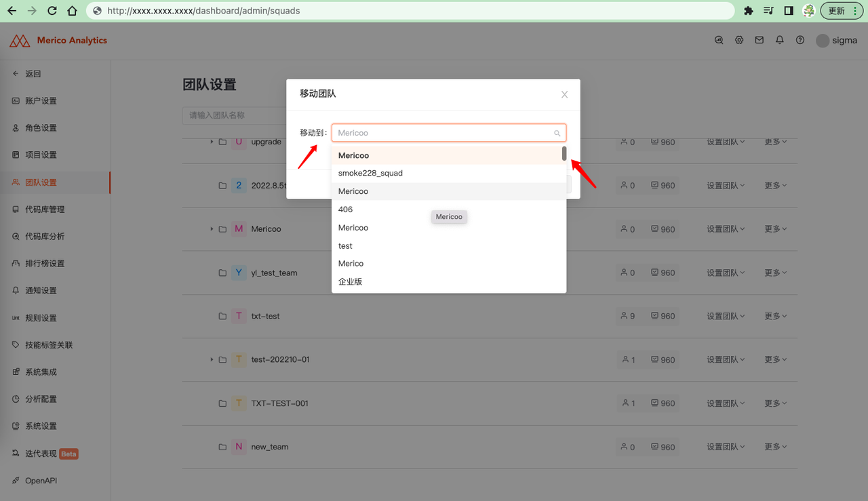The image size is (868, 501).
Task: Open the analysis search icon in header
Action: pyautogui.click(x=719, y=41)
